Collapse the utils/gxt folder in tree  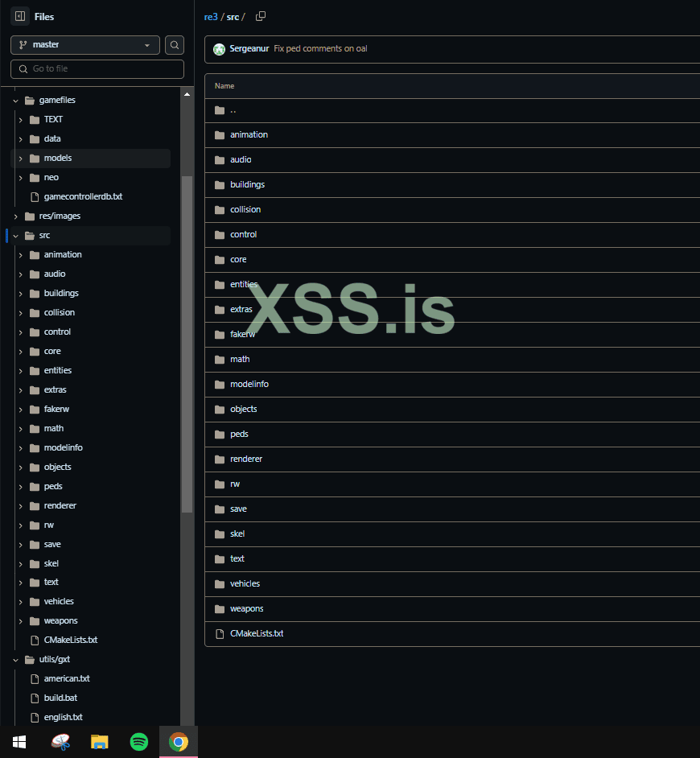(x=15, y=660)
